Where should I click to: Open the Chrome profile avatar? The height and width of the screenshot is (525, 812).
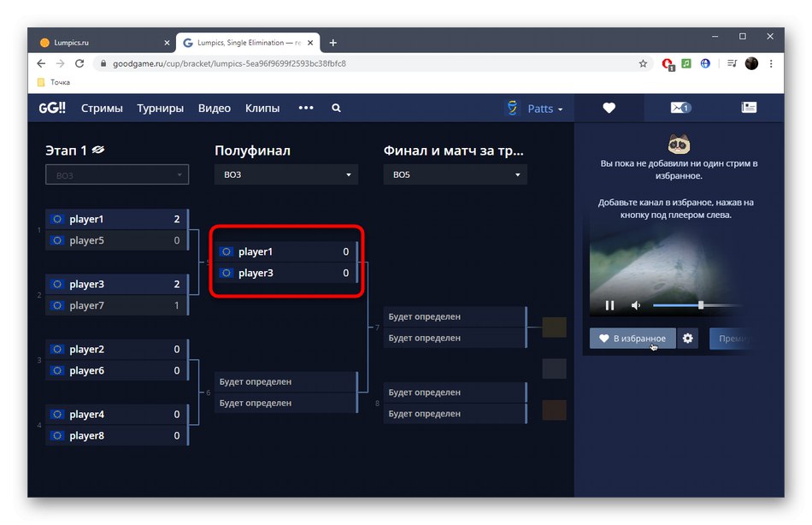pyautogui.click(x=751, y=63)
